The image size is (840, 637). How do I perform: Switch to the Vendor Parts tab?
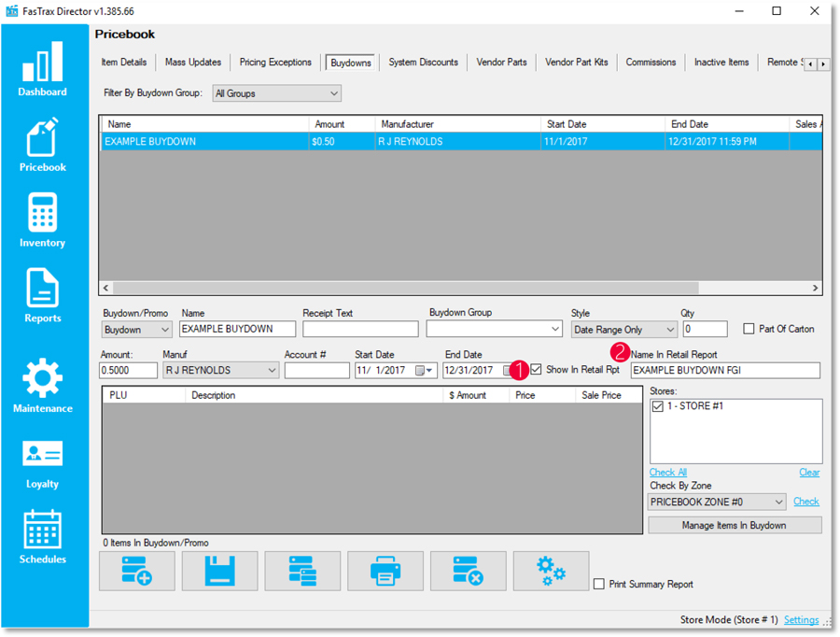coord(501,63)
